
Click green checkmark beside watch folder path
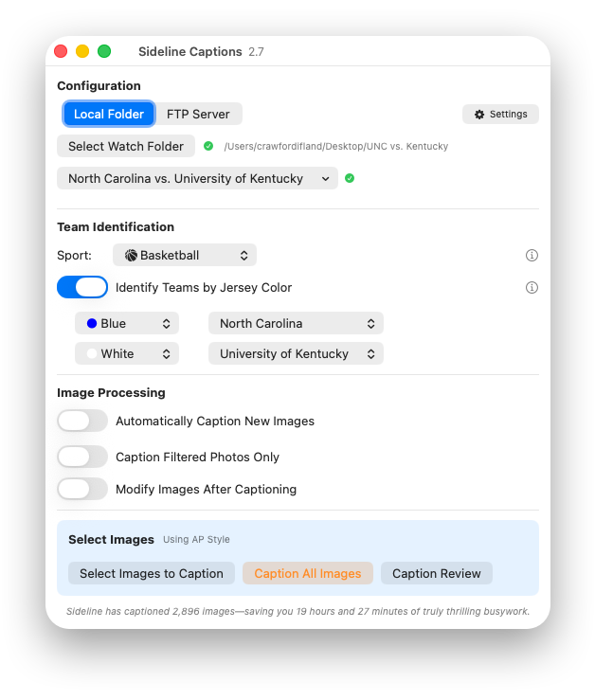pyautogui.click(x=208, y=147)
